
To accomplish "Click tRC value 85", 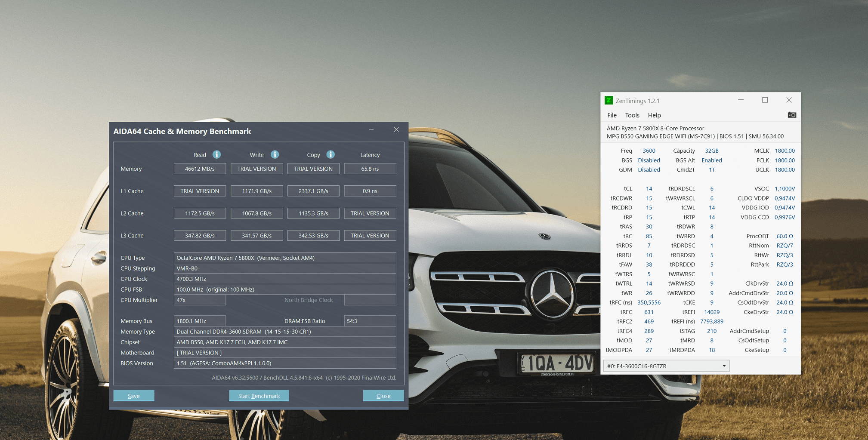I will pos(649,236).
